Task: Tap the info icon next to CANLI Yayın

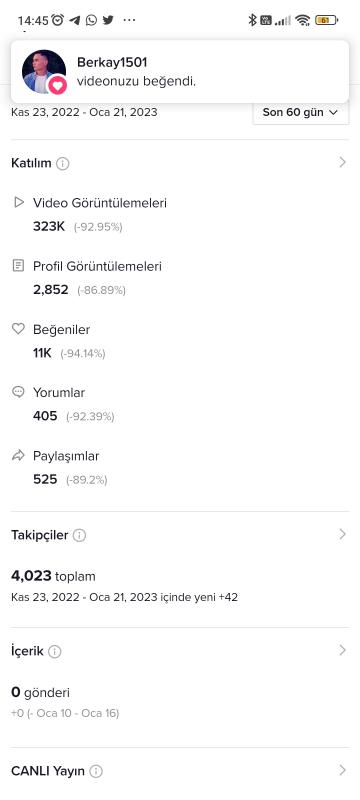Action: 96,771
